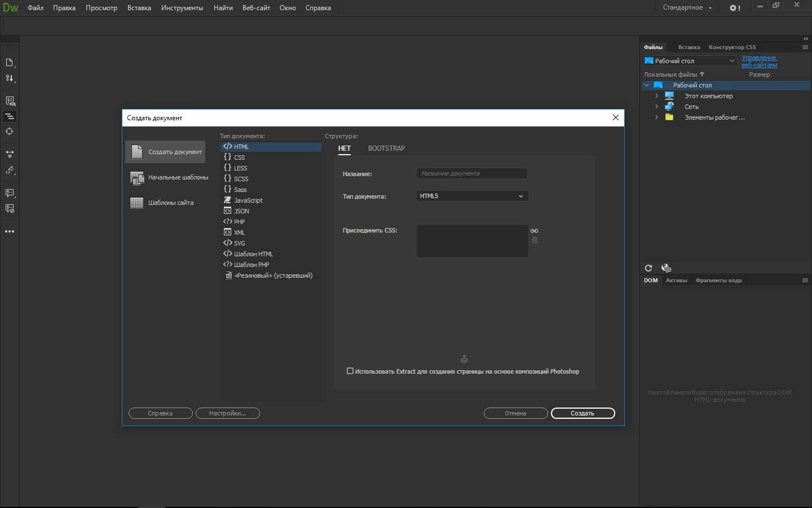Click the file management arrows icon
This screenshot has height=508, width=812.
pos(10,78)
